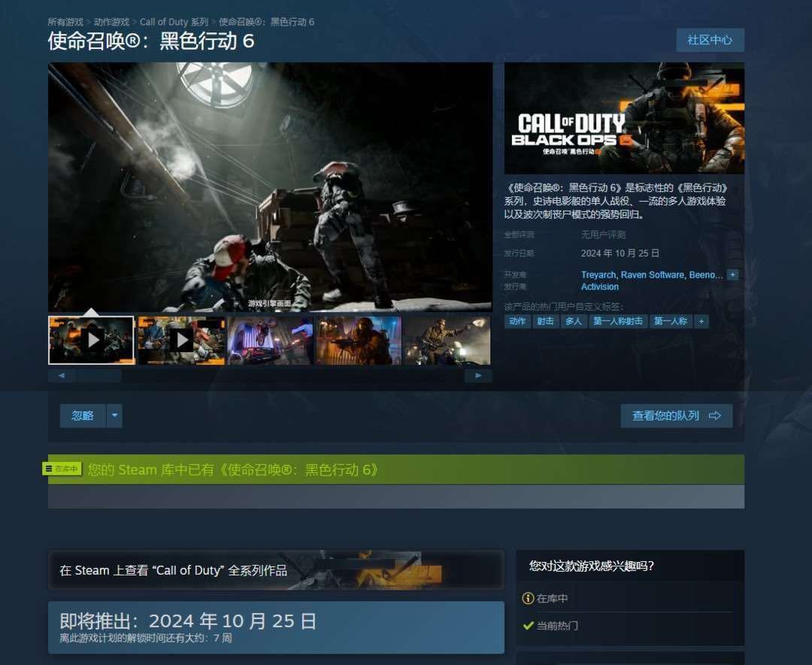
Task: Open the 社区中心 community hub
Action: [710, 40]
